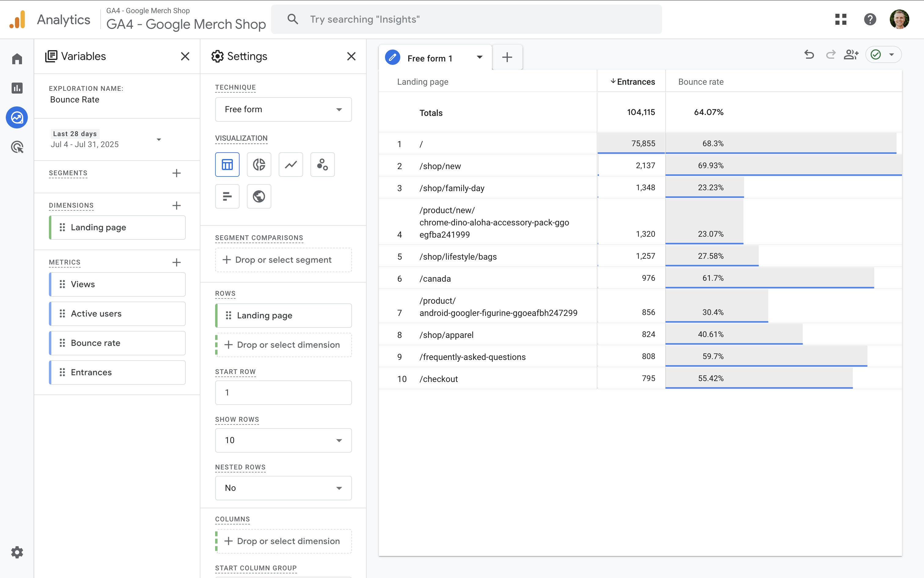Screen dimensions: 924x578
Task: Click the Bounce Rate exploration name field
Action: coord(75,100)
